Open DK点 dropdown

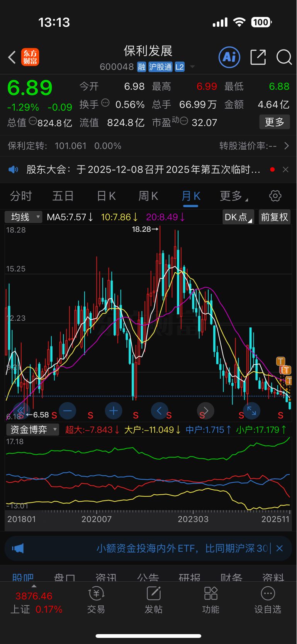point(238,217)
